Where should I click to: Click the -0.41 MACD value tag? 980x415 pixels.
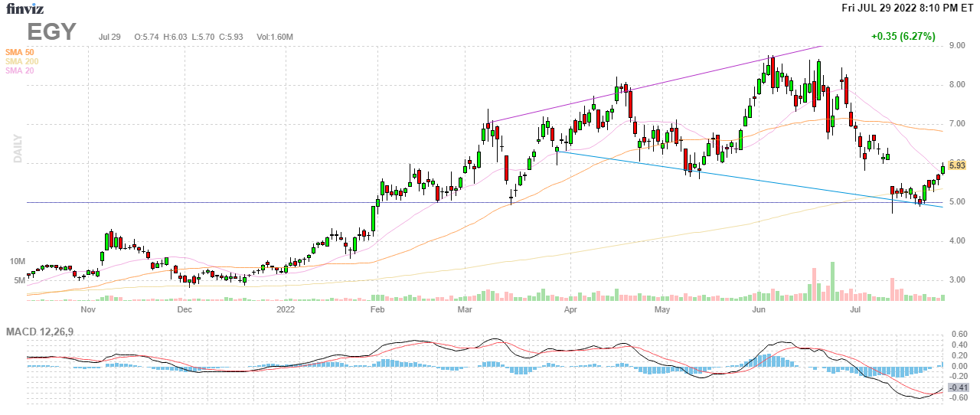(957, 388)
